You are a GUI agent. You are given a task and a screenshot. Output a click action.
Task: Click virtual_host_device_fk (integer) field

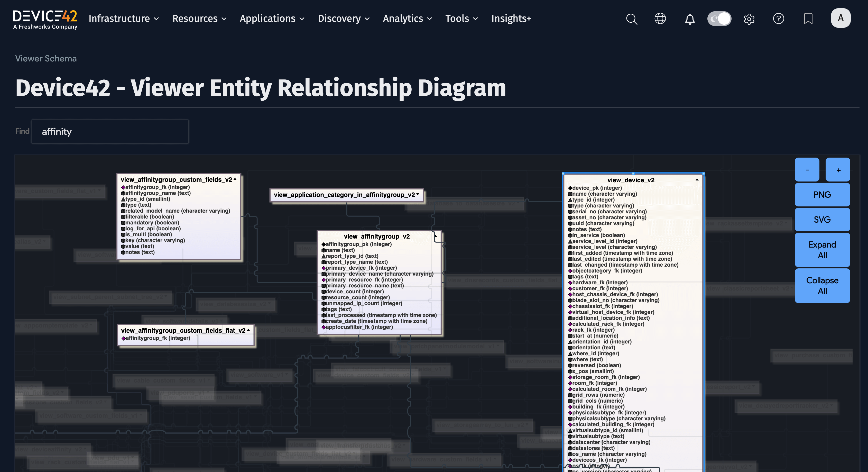611,312
